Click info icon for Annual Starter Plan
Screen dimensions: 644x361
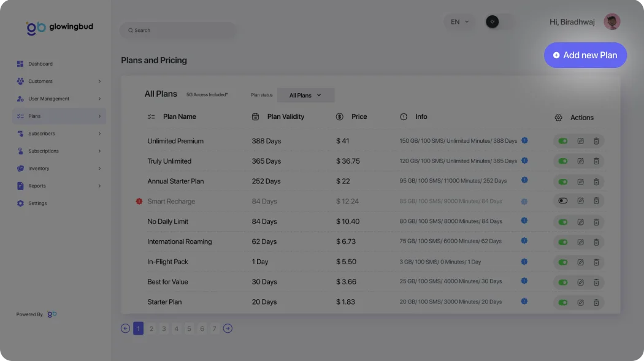524,180
